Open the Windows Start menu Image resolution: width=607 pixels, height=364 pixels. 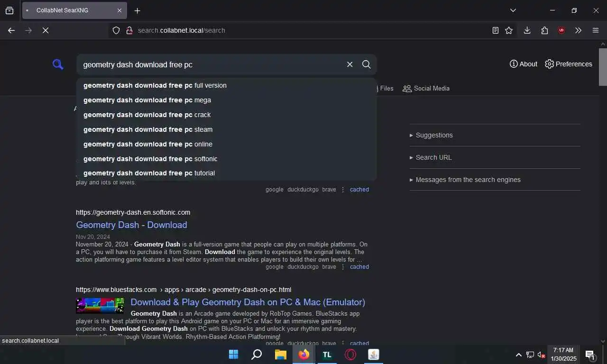[234, 355]
